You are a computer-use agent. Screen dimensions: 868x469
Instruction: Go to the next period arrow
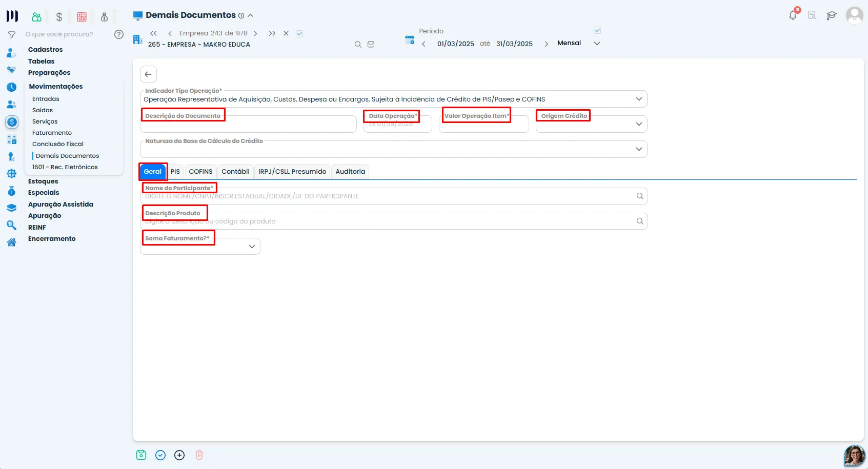coord(546,44)
